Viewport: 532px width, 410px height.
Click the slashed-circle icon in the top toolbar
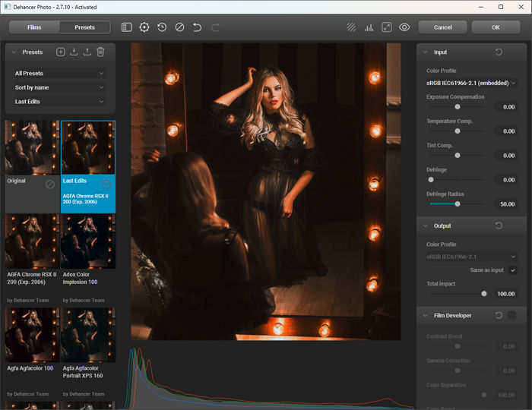click(179, 27)
